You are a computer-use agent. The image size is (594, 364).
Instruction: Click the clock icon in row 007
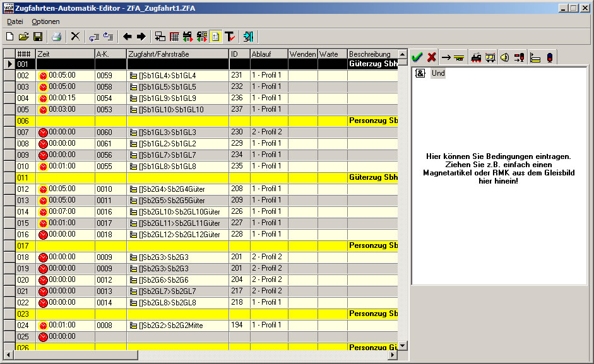(x=43, y=132)
